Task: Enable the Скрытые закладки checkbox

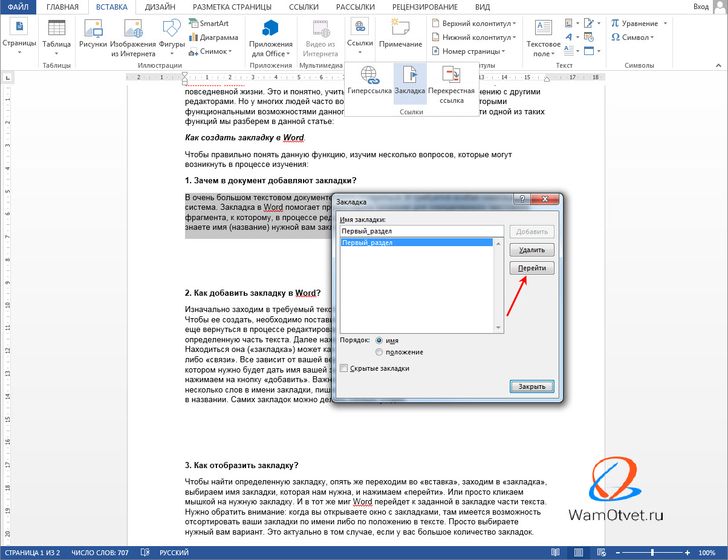Action: click(x=344, y=368)
